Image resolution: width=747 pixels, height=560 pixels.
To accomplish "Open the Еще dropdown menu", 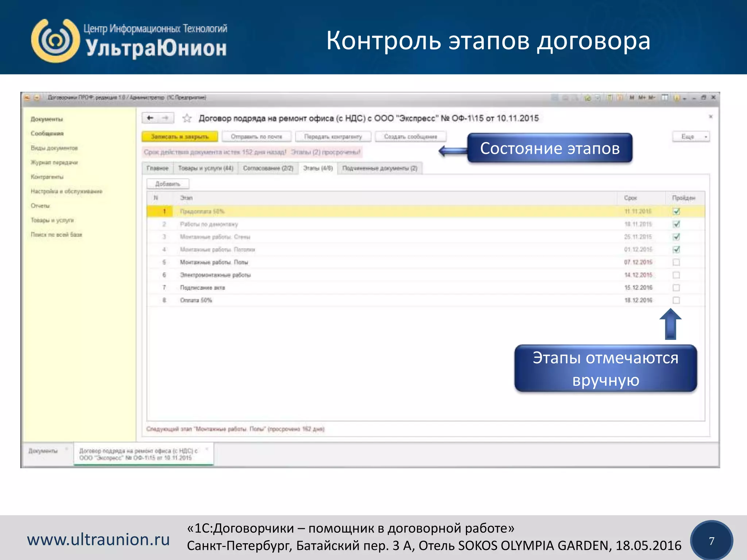I will pos(691,136).
